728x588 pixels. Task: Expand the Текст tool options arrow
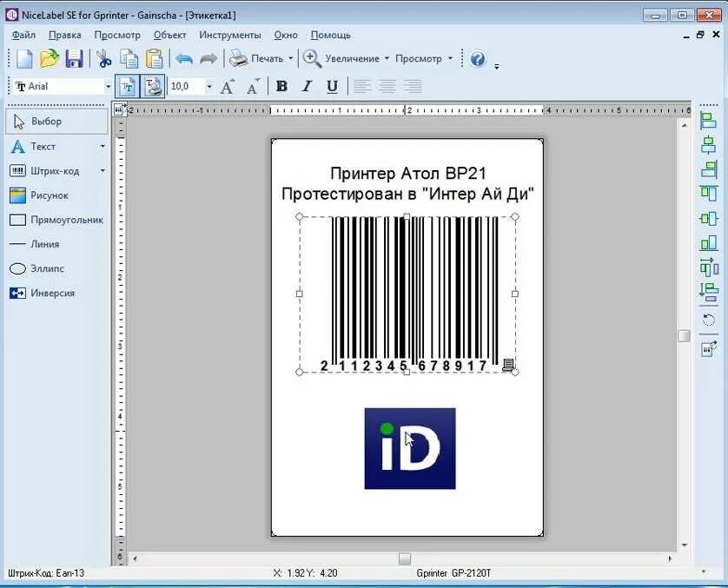pos(103,147)
